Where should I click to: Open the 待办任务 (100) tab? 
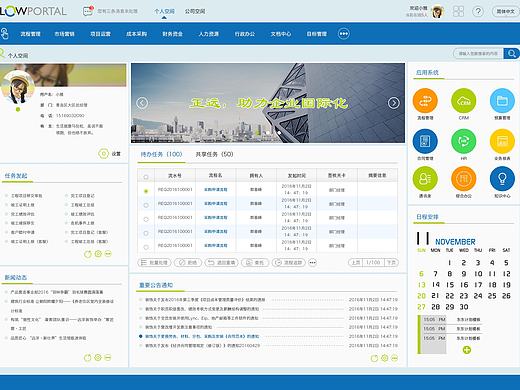[161, 154]
